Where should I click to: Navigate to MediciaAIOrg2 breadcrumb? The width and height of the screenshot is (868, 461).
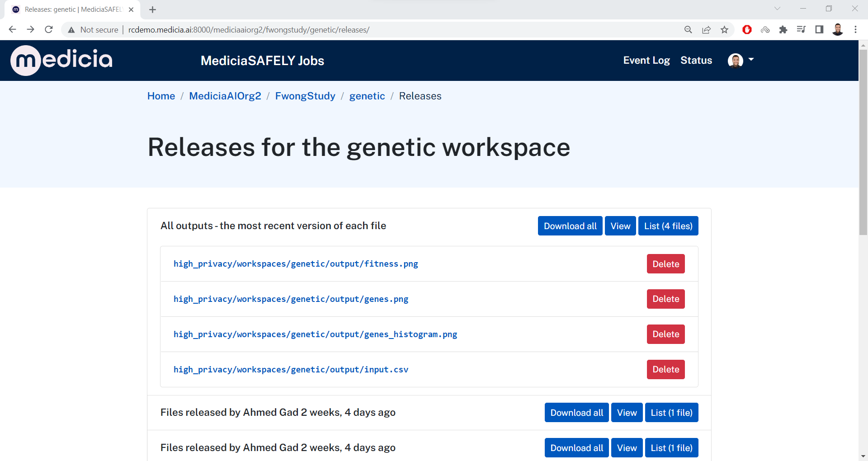(225, 96)
